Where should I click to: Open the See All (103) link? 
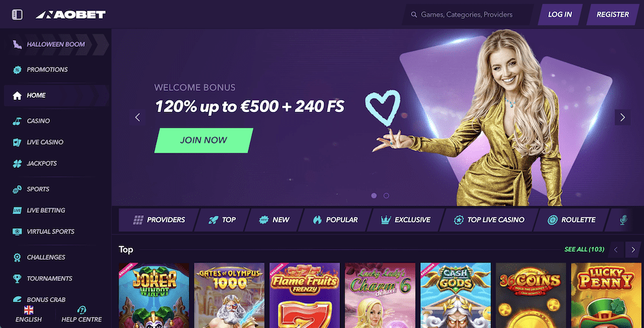coord(584,250)
